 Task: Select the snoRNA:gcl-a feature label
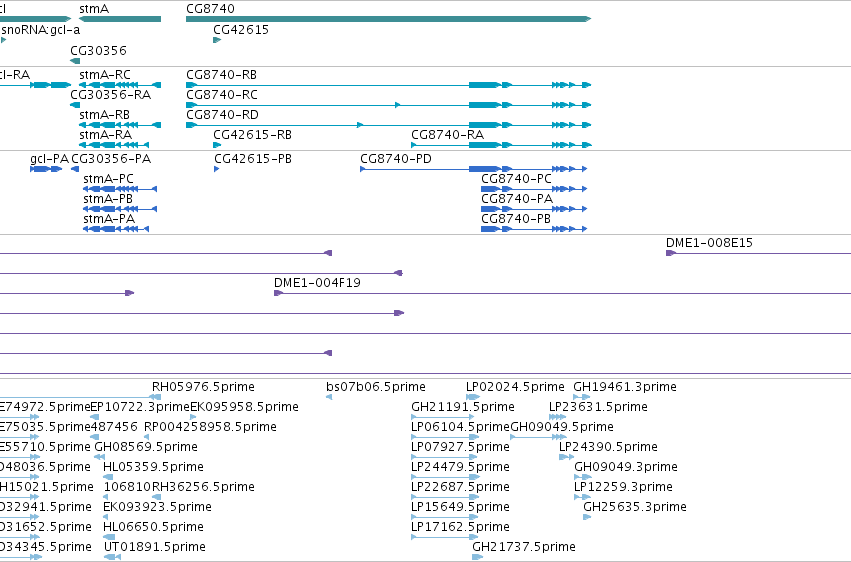41,30
